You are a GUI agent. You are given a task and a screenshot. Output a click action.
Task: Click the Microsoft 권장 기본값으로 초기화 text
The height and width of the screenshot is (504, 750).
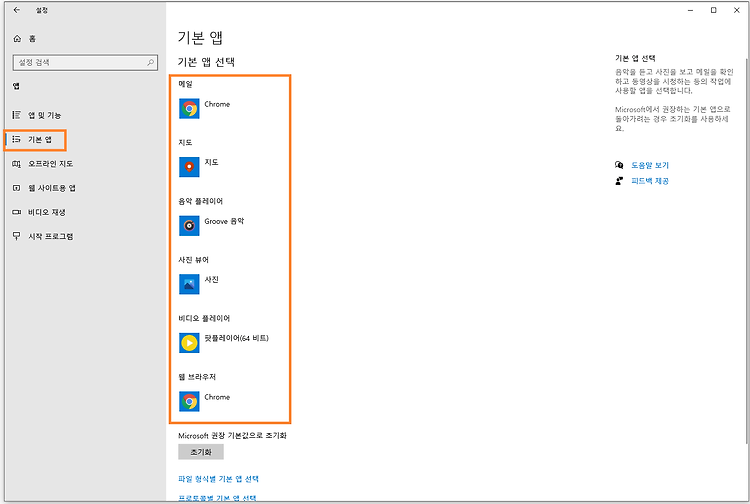click(232, 436)
